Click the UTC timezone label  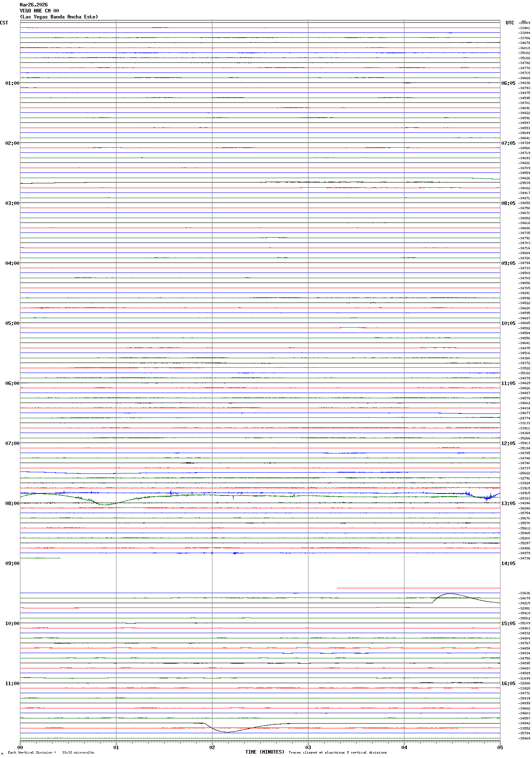tap(510, 23)
